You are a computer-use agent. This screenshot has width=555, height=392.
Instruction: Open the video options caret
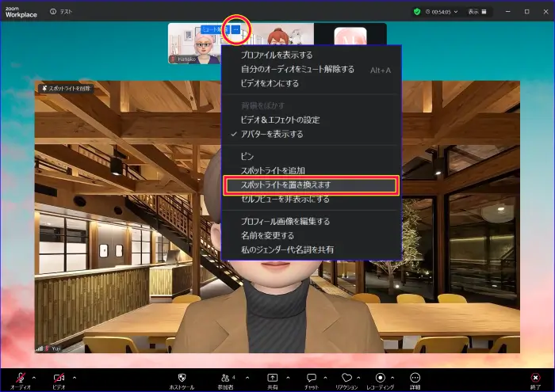(75, 378)
